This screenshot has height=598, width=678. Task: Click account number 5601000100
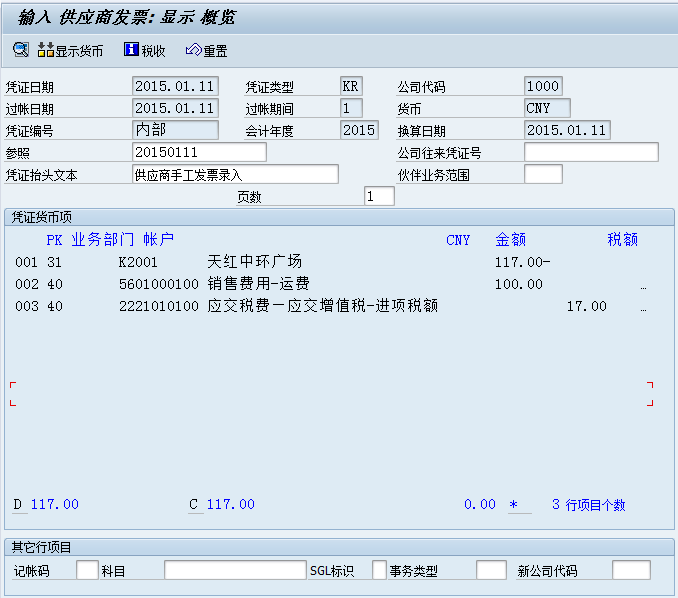pyautogui.click(x=159, y=284)
